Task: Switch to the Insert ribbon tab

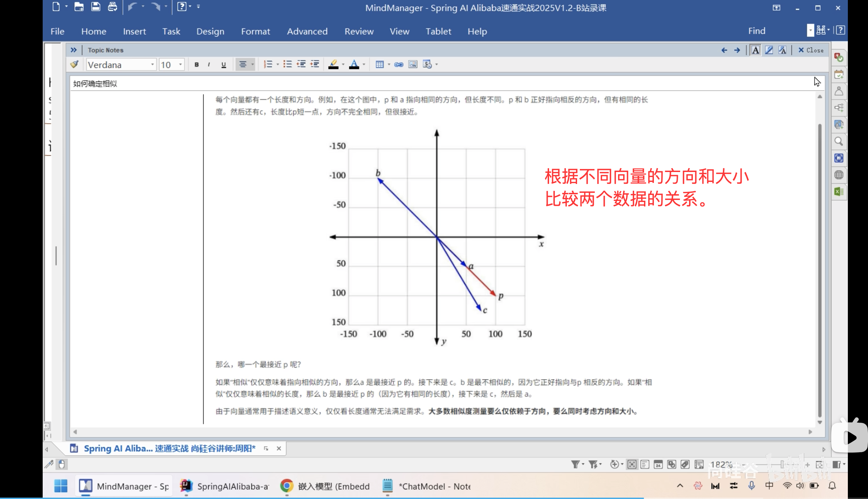Action: (x=134, y=31)
